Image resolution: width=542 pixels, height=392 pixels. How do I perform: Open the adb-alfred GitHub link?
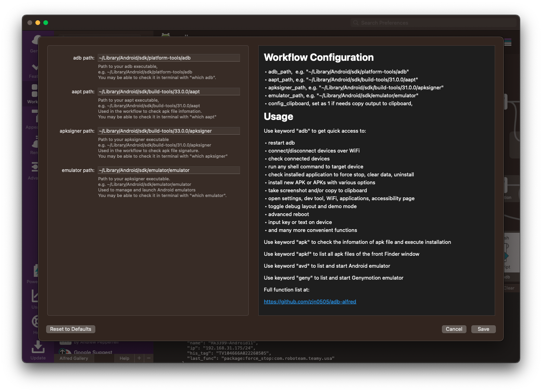(x=310, y=302)
